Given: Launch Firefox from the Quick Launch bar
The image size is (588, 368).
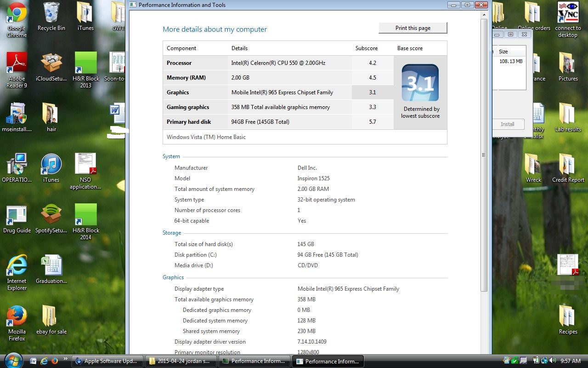Looking at the screenshot, I should (54, 361).
